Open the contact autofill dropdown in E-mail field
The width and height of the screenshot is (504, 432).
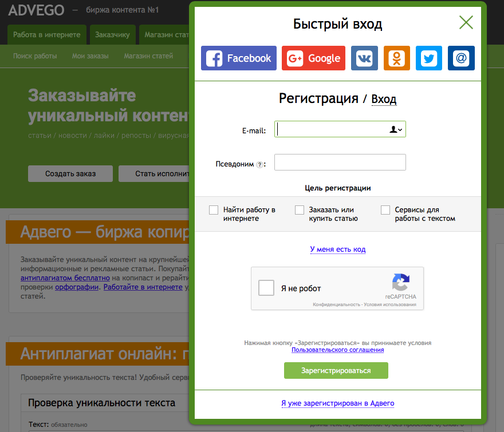pyautogui.click(x=396, y=129)
